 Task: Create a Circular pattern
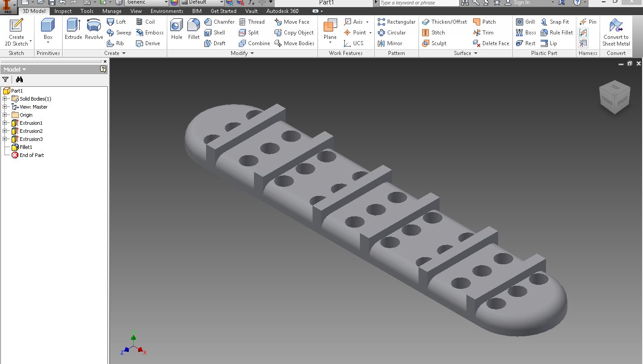[392, 33]
